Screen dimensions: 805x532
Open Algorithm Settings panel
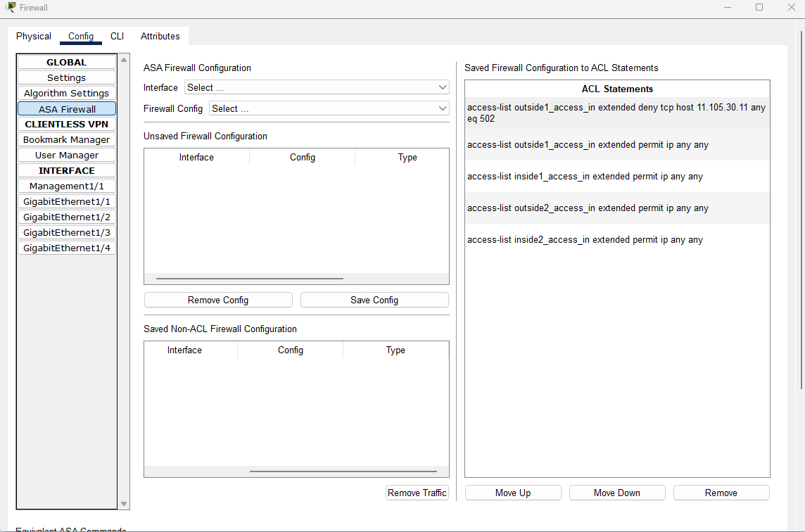[x=66, y=93]
